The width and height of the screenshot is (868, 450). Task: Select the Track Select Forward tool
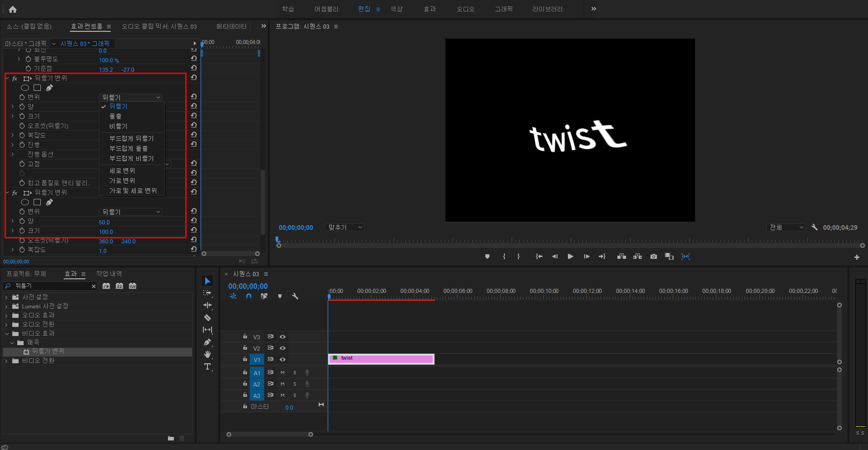[207, 293]
